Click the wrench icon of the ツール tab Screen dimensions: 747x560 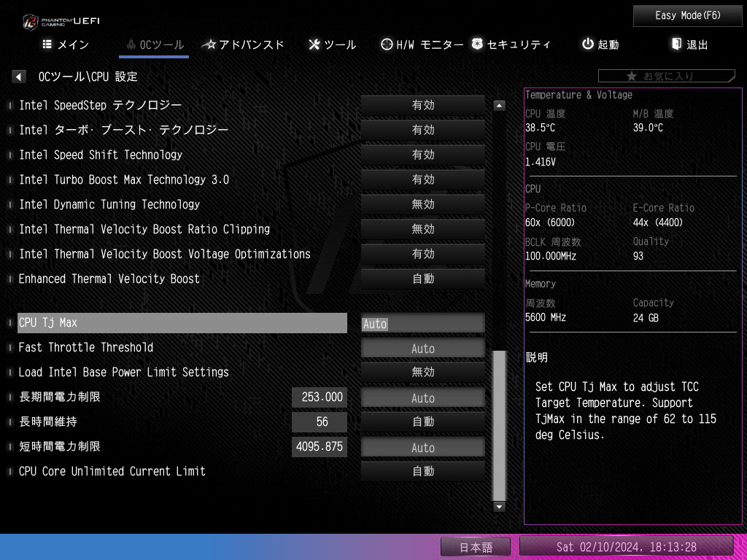pos(314,44)
